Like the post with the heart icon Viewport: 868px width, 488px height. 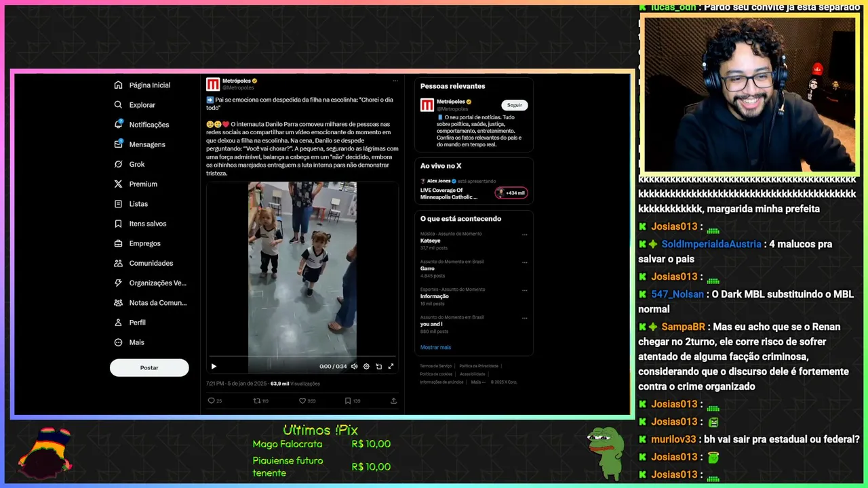tap(302, 401)
